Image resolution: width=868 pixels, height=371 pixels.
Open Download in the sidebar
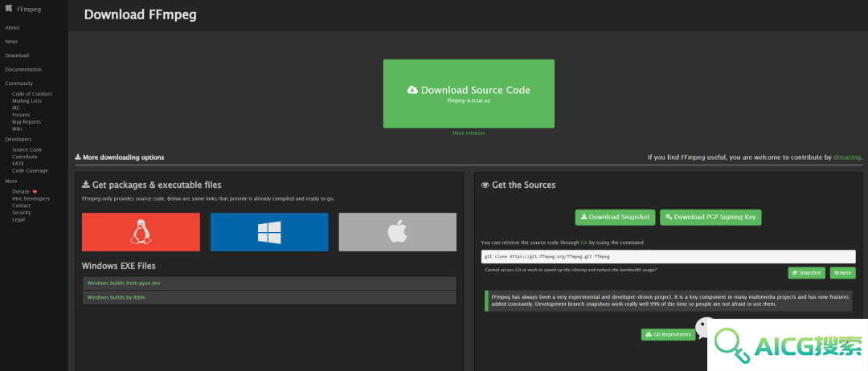coord(17,55)
